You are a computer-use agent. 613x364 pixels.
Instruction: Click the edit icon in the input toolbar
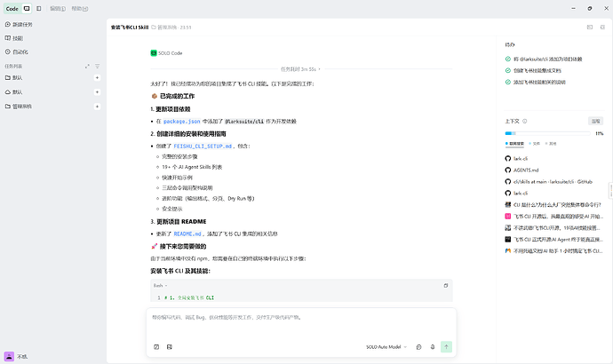(x=156, y=347)
